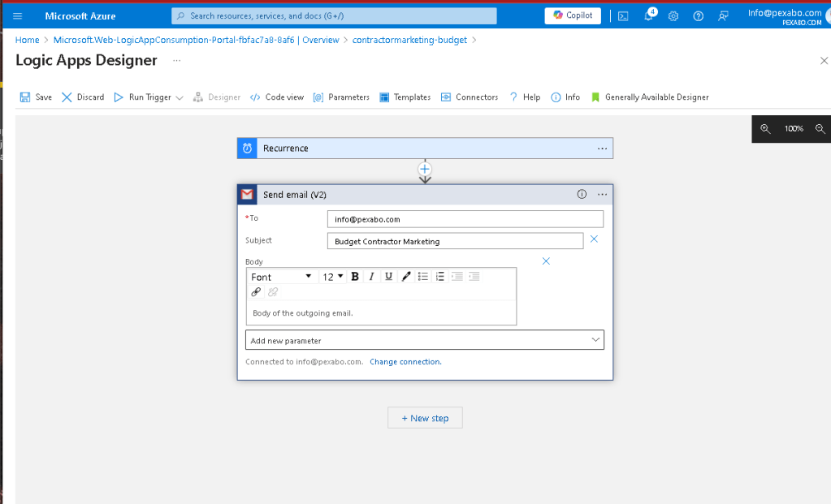Open portal settings gear
The height and width of the screenshot is (504, 831).
pos(673,16)
